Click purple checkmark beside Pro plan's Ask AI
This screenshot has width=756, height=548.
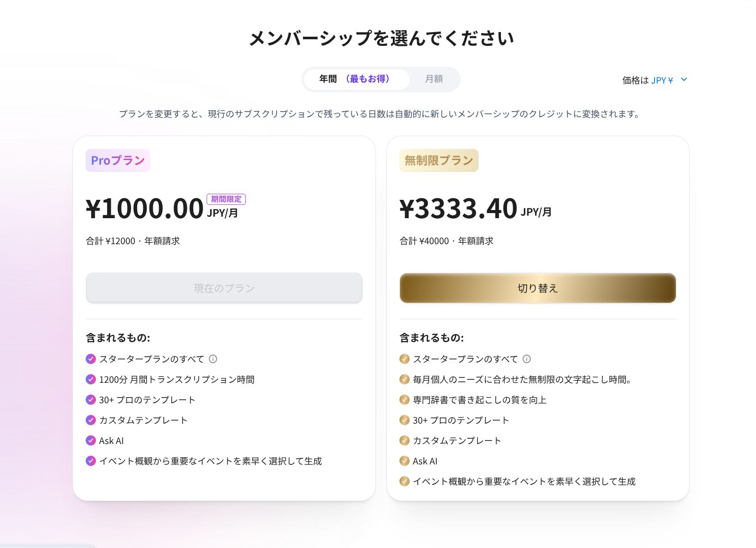click(x=91, y=440)
